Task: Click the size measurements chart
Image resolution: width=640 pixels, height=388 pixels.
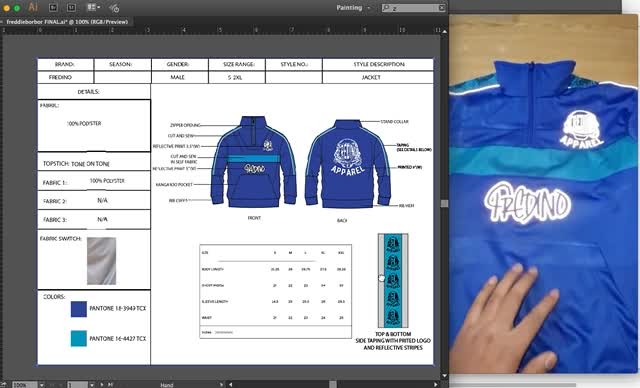Action: click(276, 291)
